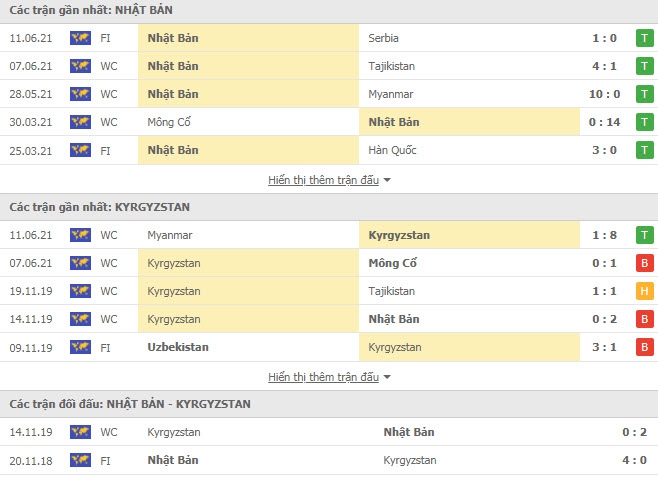658x479 pixels.
Task: Click the green T badge on the 0 : 14 row
Action: pos(645,122)
